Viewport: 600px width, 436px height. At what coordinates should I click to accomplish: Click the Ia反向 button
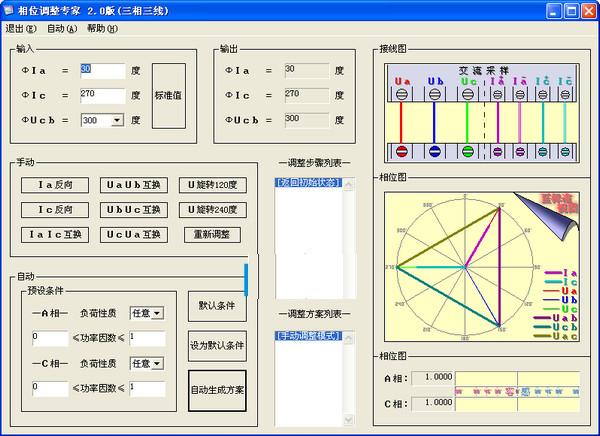[x=55, y=185]
